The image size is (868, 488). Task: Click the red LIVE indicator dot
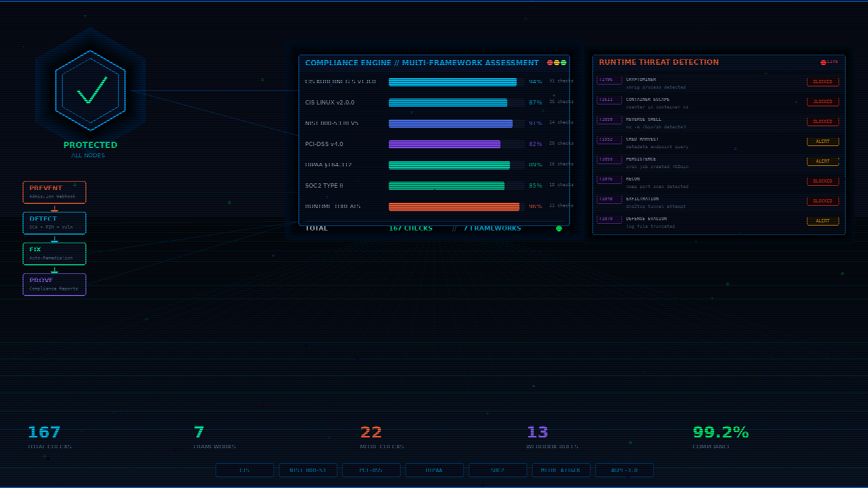coord(823,62)
